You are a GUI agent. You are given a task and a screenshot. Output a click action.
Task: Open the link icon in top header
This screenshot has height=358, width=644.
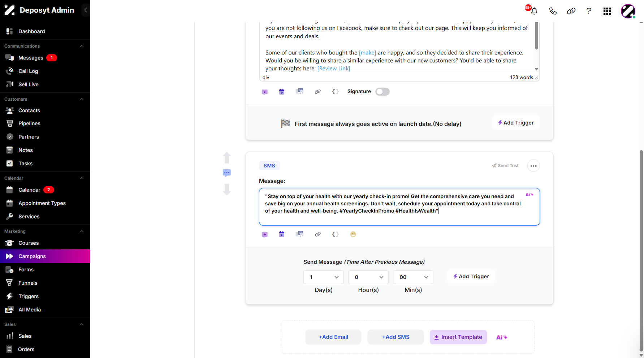(571, 11)
